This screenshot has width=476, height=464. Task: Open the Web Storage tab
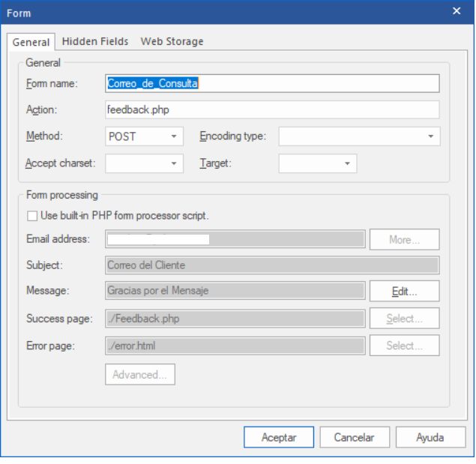(172, 41)
